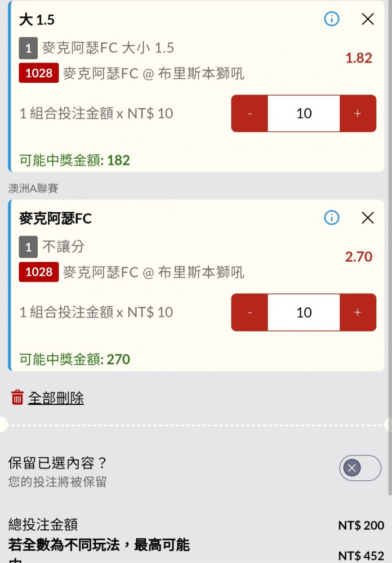Viewport: 392px width, 563px height.
Task: Click the 2.70 odds value
Action: click(359, 257)
